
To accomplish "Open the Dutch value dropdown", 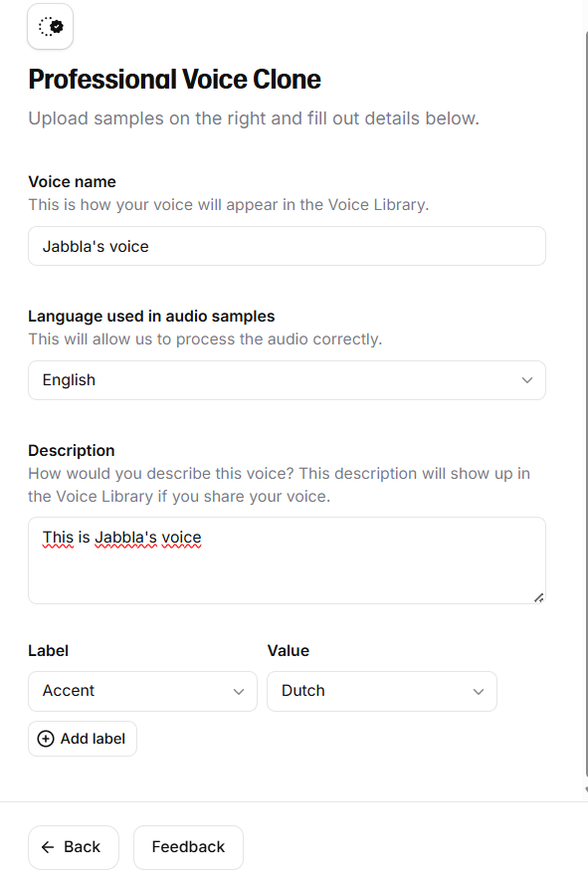I will coord(382,691).
